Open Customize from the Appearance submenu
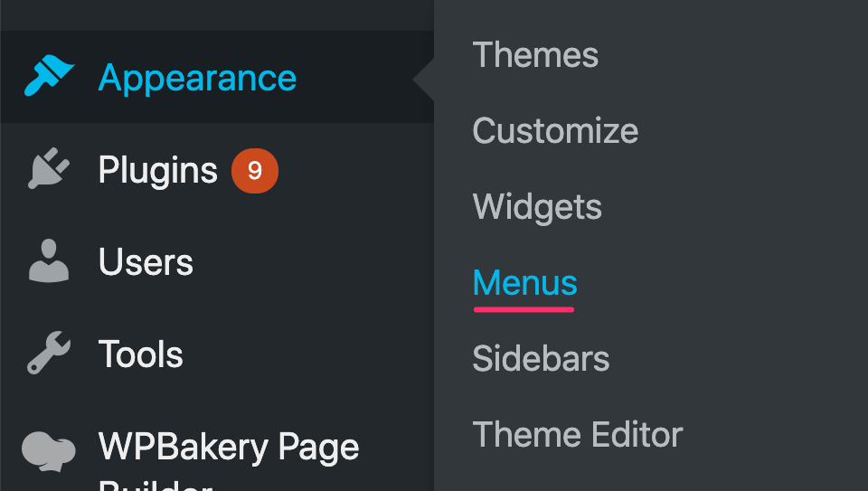This screenshot has height=491, width=868. pyautogui.click(x=555, y=130)
